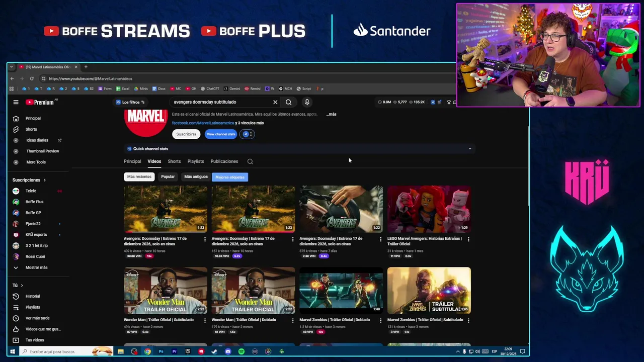
Task: Select the Más recientes sort chip
Action: point(139,177)
